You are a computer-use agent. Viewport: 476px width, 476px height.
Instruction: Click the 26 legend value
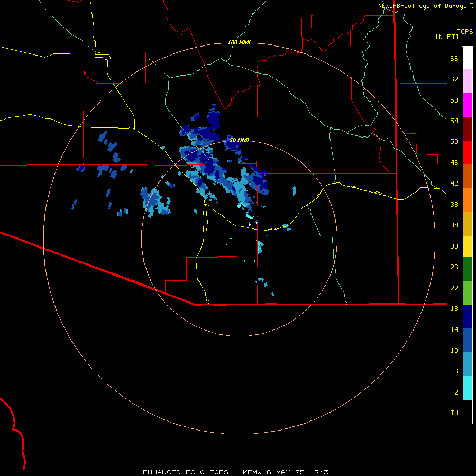tap(454, 267)
